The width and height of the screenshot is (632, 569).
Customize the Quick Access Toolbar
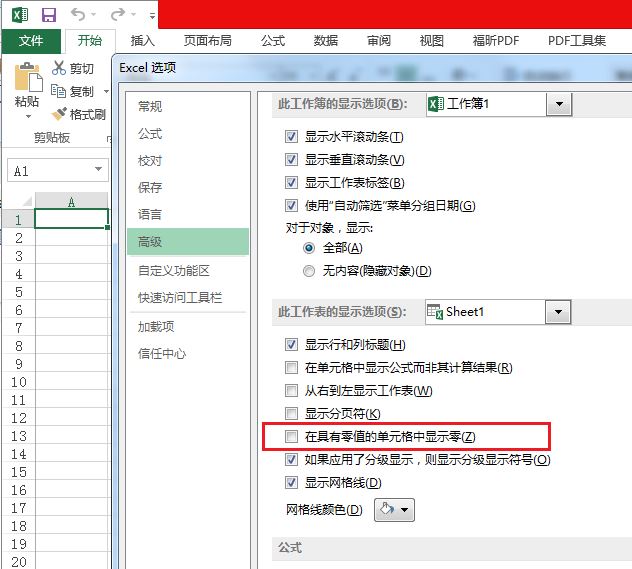coord(152,16)
